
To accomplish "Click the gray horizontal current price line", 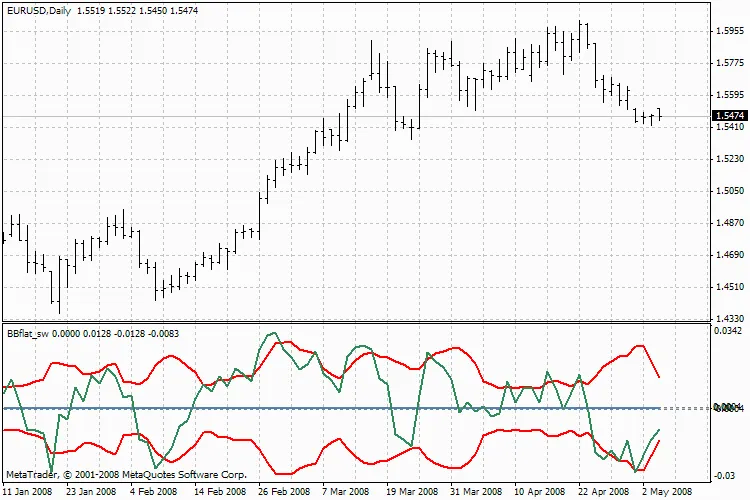I will [200, 117].
